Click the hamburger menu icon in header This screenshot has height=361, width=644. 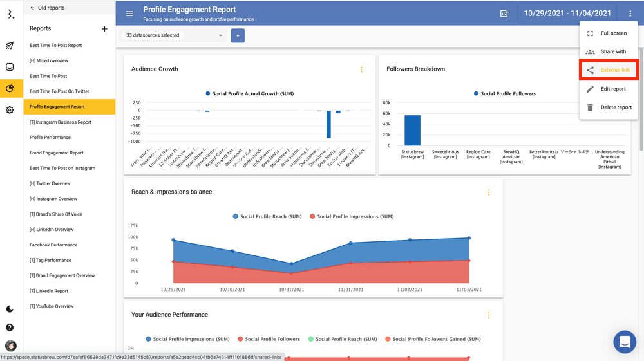pyautogui.click(x=129, y=14)
